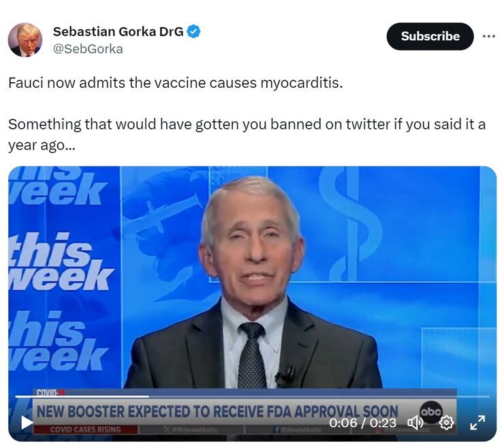Open the @SebGorka handle link
Viewport: 504px width, 445px height.
tap(88, 49)
